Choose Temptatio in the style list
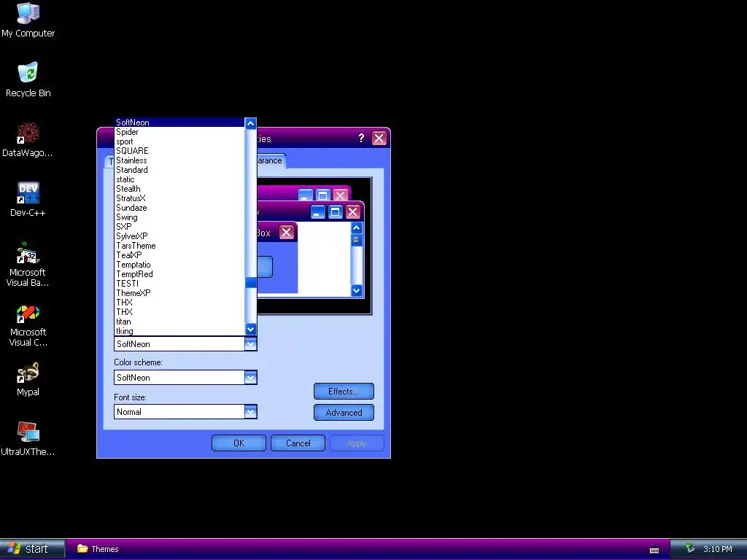 [x=179, y=265]
